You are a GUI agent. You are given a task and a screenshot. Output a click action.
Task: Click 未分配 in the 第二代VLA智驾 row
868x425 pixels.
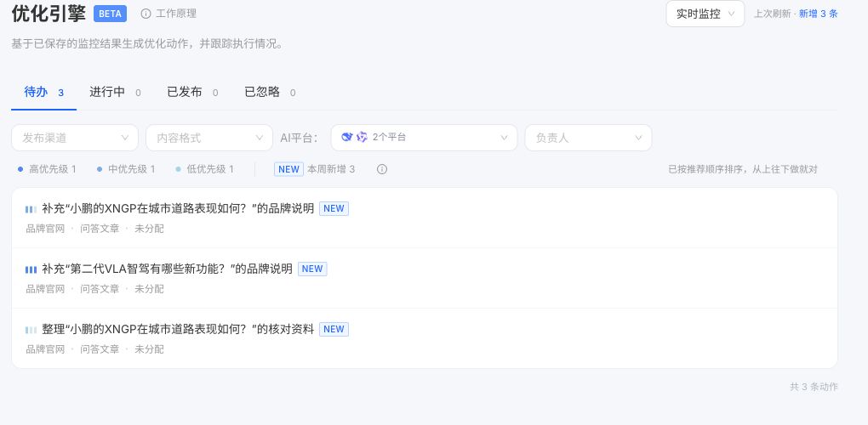click(x=150, y=288)
